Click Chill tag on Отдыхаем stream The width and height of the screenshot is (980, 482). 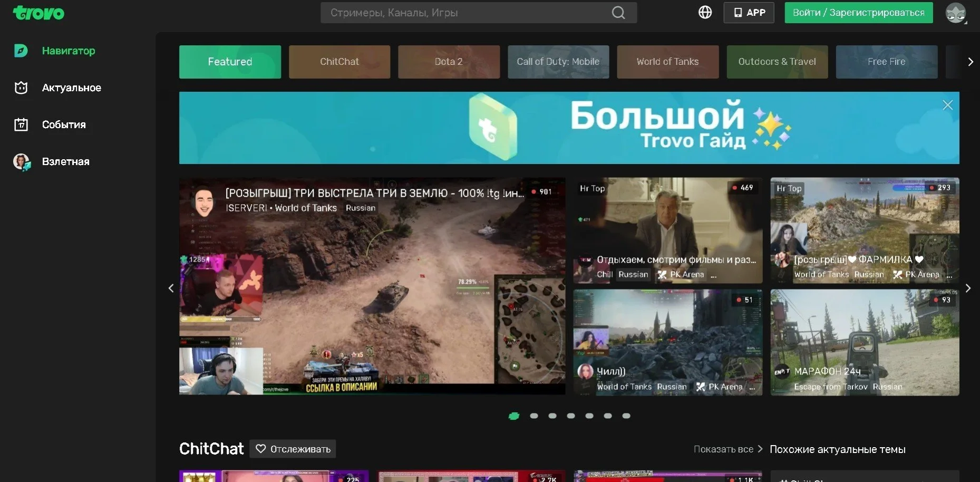(605, 274)
